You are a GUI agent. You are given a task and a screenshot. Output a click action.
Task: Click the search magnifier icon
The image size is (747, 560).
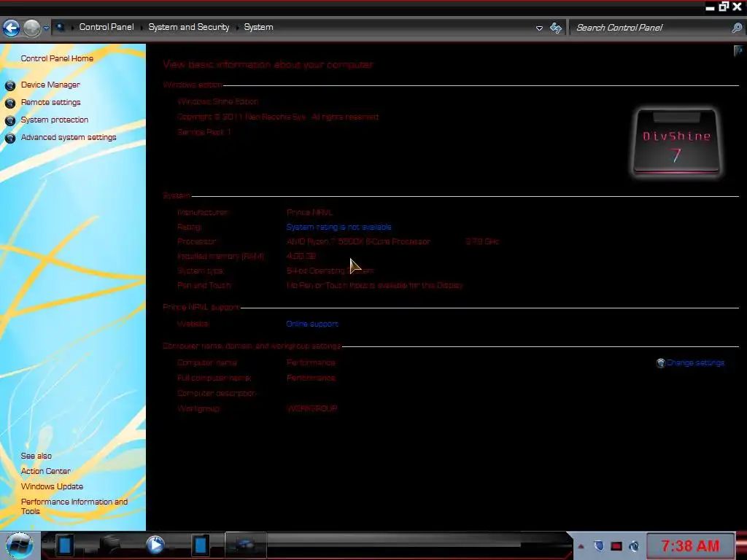pyautogui.click(x=737, y=28)
